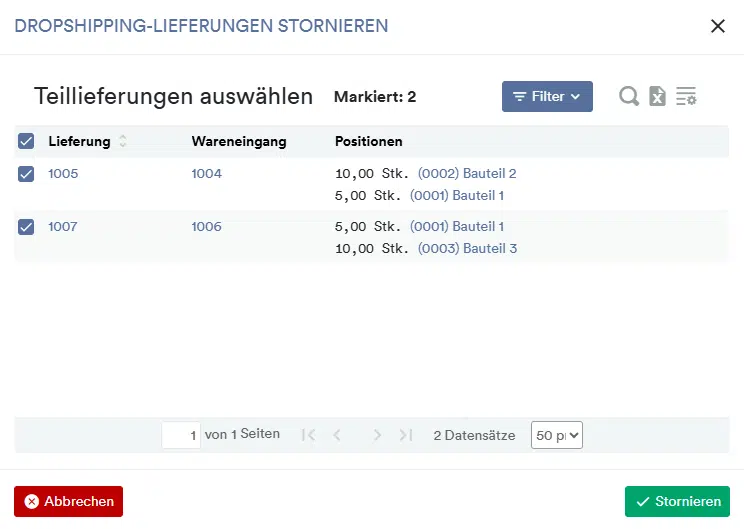
Task: Open Lieferung 1007 link
Action: tap(63, 227)
